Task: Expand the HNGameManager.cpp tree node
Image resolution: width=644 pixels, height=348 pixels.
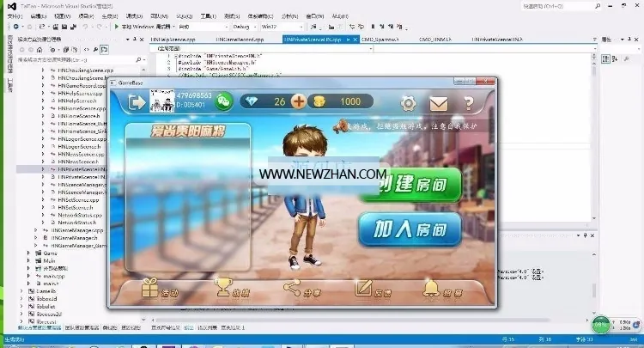Action: click(x=36, y=230)
